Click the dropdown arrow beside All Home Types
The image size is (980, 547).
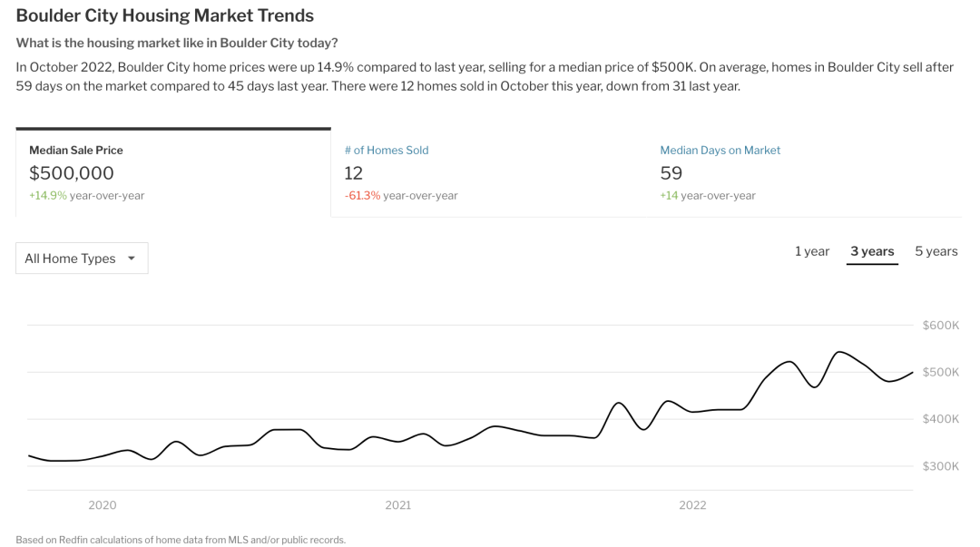click(132, 259)
